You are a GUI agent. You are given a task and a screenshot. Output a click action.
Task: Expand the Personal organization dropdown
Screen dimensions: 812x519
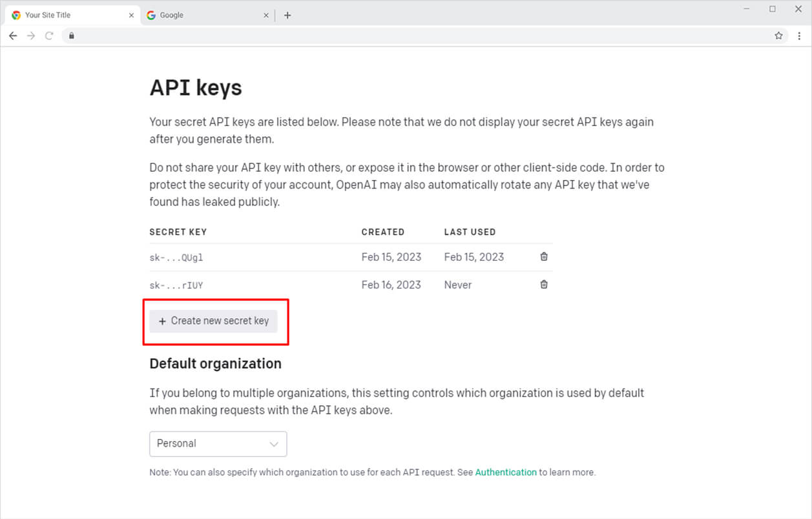click(x=218, y=444)
